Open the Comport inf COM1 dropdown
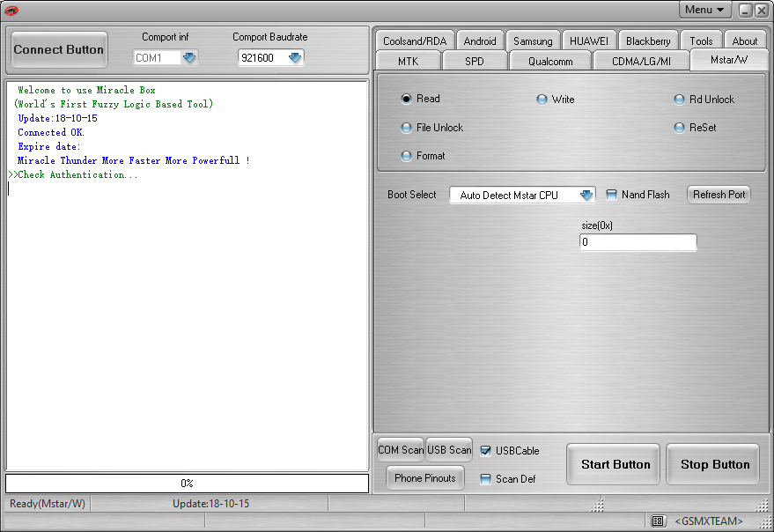 [188, 56]
